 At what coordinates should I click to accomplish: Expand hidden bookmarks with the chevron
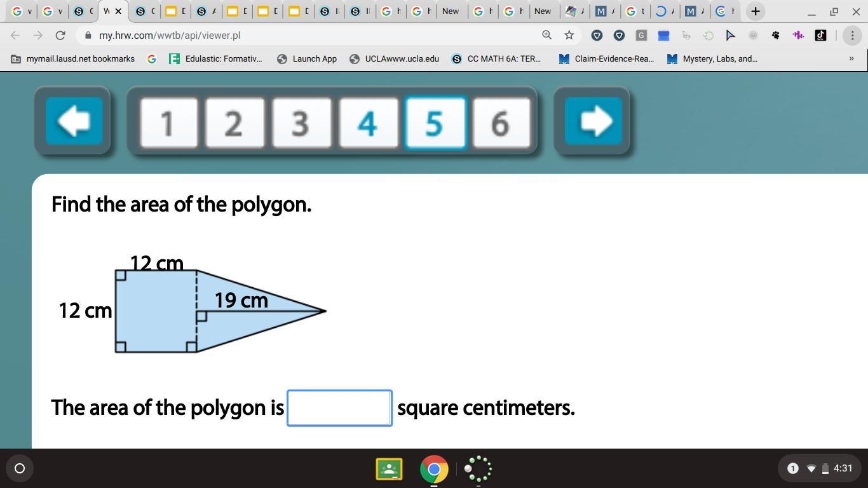point(851,58)
